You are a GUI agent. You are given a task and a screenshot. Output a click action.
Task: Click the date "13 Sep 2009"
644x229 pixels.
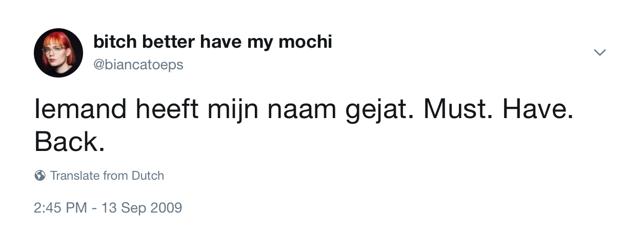142,208
